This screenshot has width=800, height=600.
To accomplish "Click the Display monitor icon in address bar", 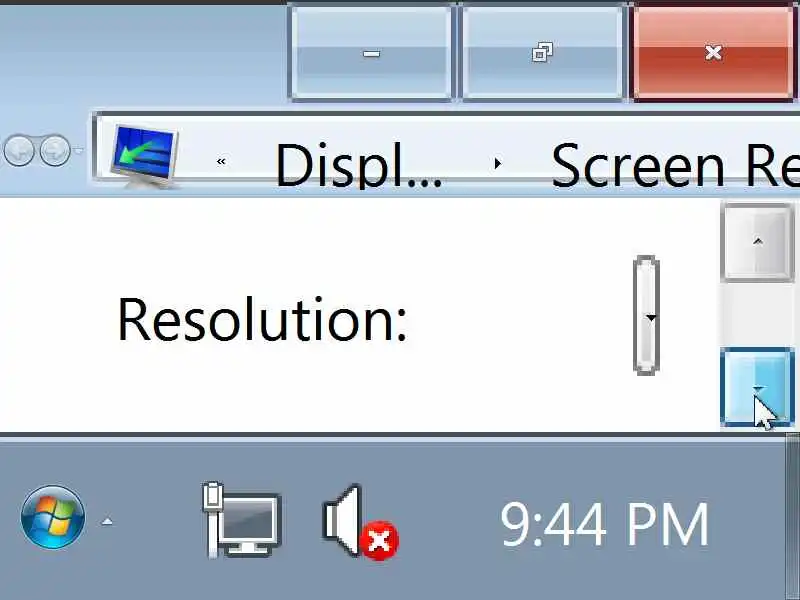I will click(x=144, y=156).
